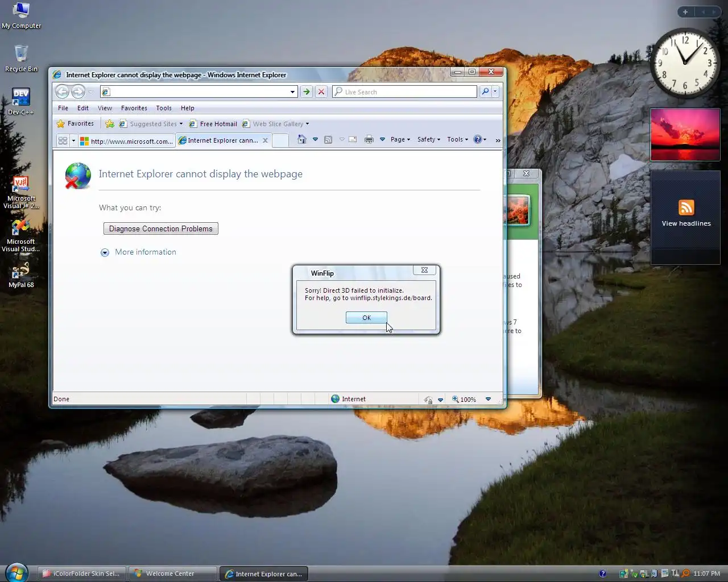Click OK in the WinFlip dialog
The image size is (728, 582).
click(366, 318)
